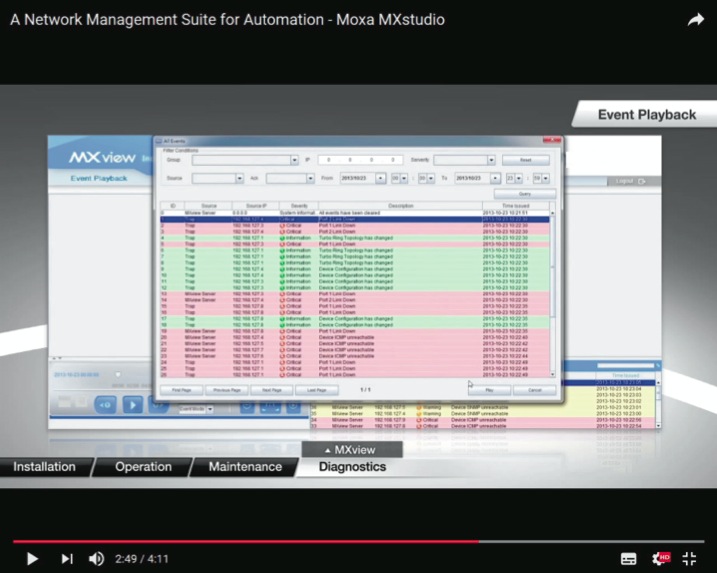Click the YouTube share arrow icon

[696, 20]
